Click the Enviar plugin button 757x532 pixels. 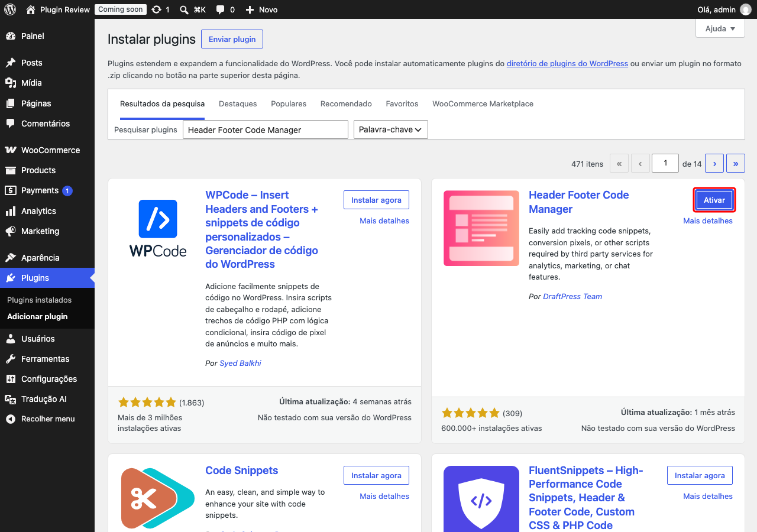coord(232,39)
